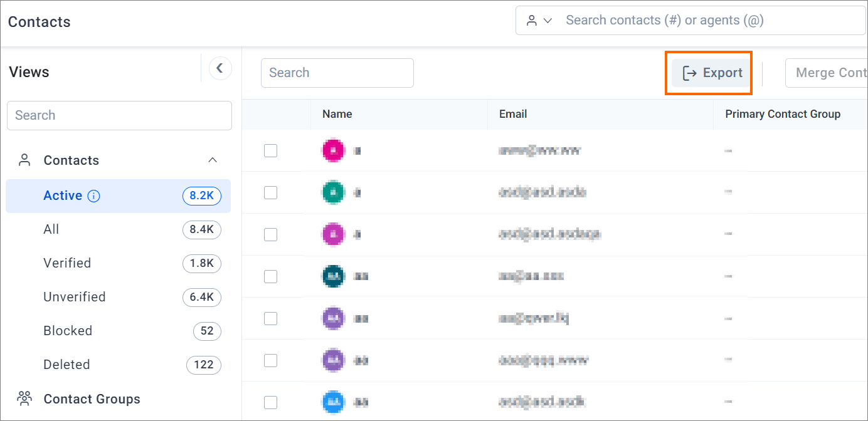868x421 pixels.
Task: Click the 1.8K count badge
Action: 202,264
